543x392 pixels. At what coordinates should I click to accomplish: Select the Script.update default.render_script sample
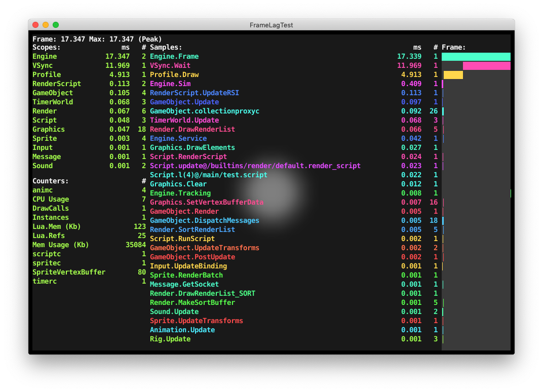pos(255,166)
